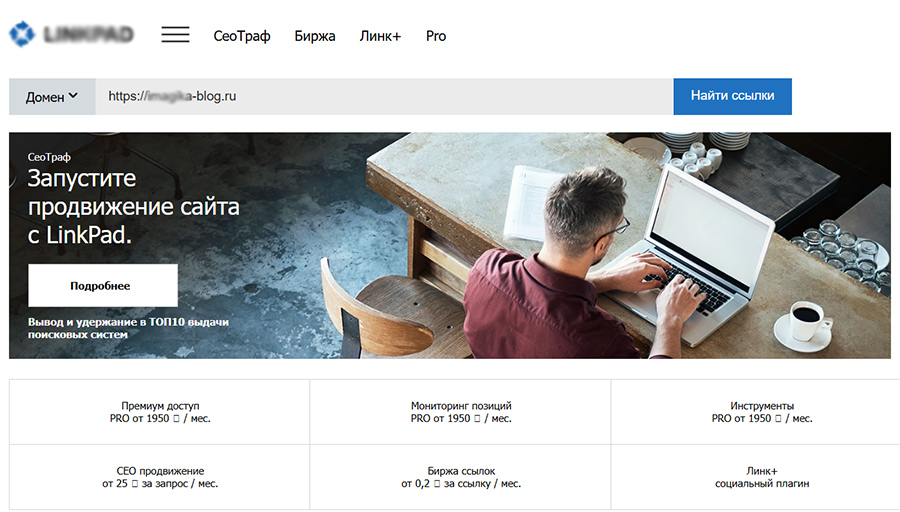This screenshot has width=900, height=512.
Task: Select Линк+ in the top navigation
Action: tap(380, 36)
